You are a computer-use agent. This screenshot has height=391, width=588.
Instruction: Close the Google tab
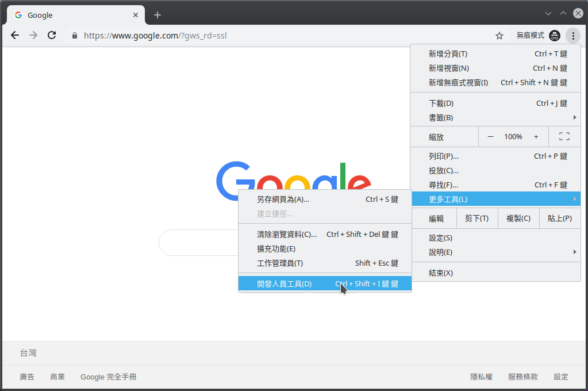136,15
